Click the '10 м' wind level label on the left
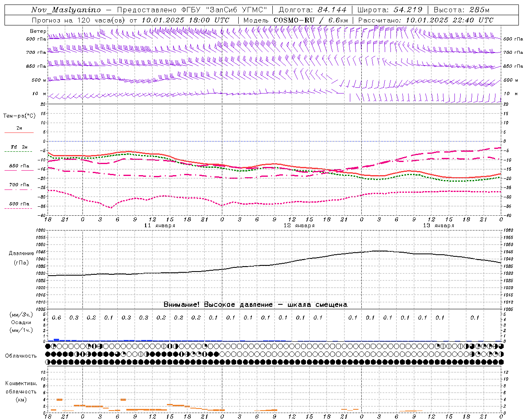 pyautogui.click(x=39, y=94)
